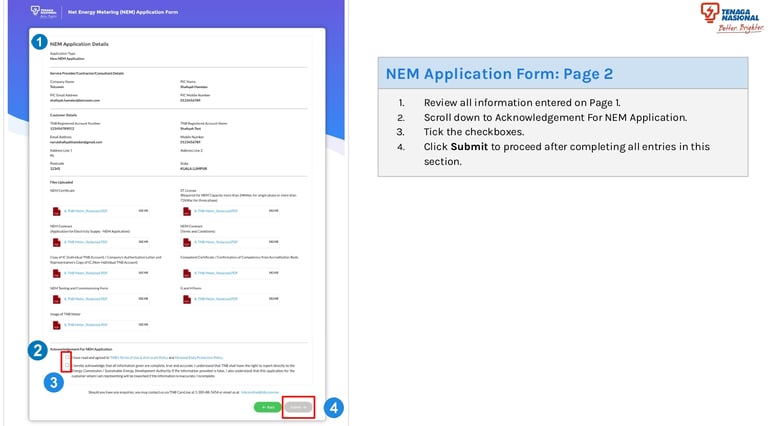This screenshot has width=768, height=426.
Task: Open the Personal Data Protection Policy link
Action: (198, 358)
